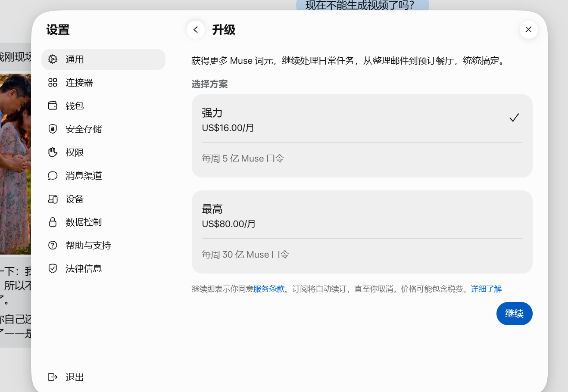Open the 通用 settings section
This screenshot has width=568, height=392.
pos(103,59)
